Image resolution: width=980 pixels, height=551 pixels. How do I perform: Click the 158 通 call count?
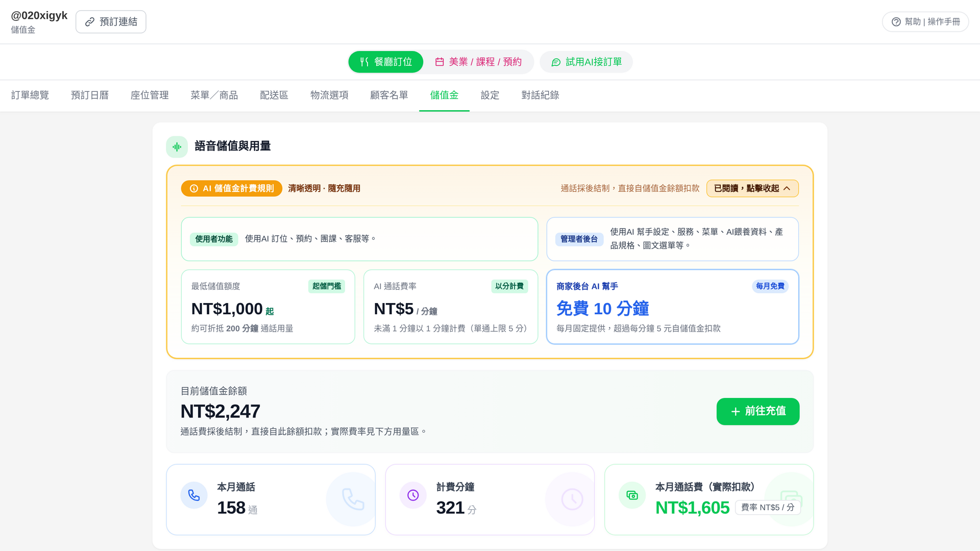237,508
